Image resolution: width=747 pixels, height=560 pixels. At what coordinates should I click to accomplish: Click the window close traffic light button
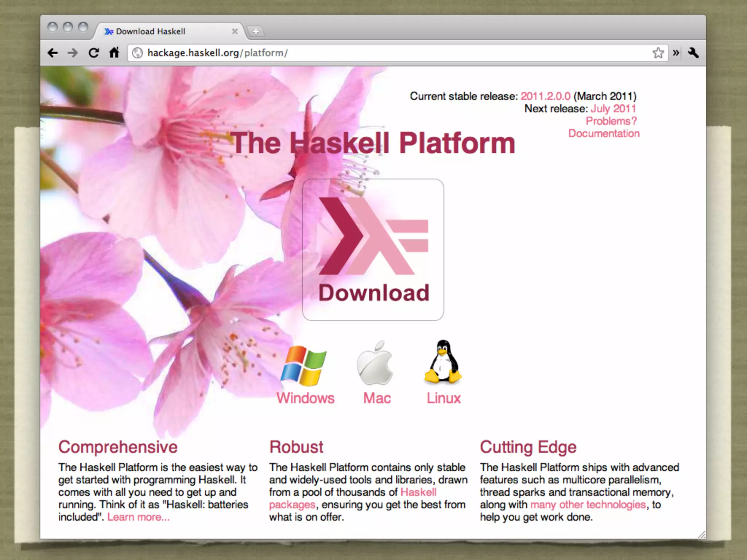click(53, 27)
